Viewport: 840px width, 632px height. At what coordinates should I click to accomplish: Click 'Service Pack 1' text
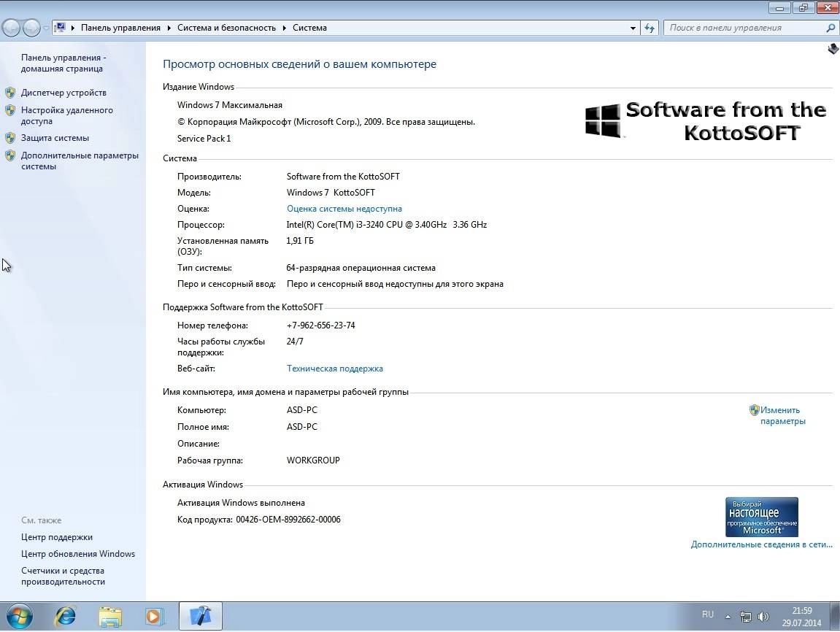tap(204, 139)
